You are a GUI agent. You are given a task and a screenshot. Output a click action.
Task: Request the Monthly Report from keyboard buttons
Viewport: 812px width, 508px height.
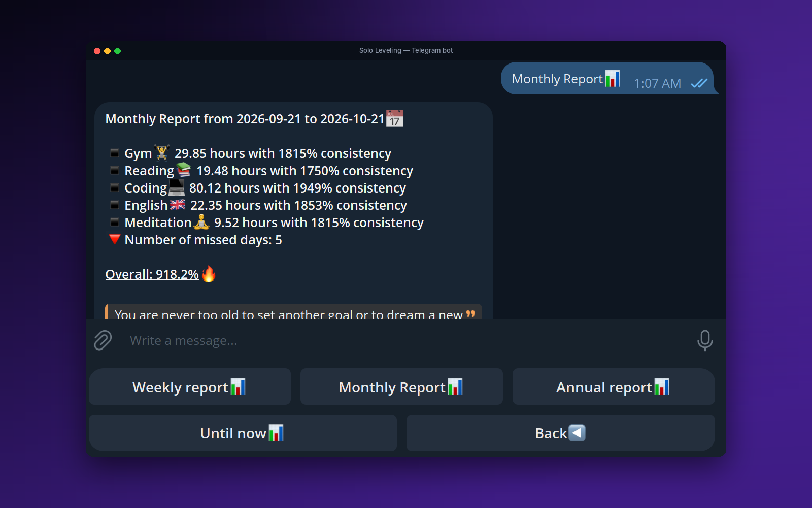pos(401,387)
